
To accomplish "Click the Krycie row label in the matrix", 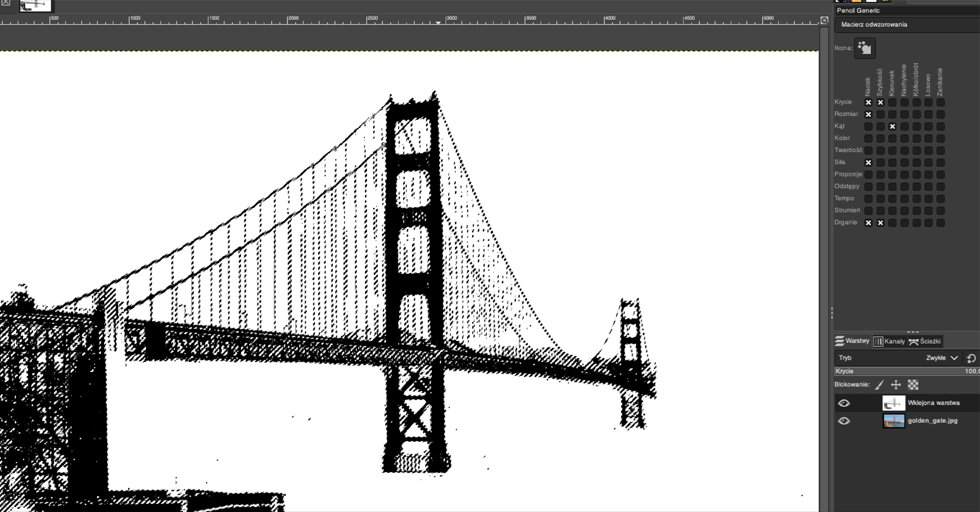I will coord(843,102).
